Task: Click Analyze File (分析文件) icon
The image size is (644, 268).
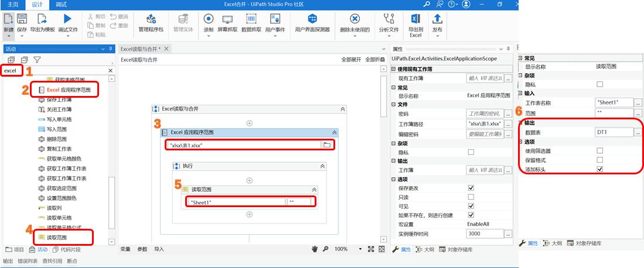Action: coord(389,19)
